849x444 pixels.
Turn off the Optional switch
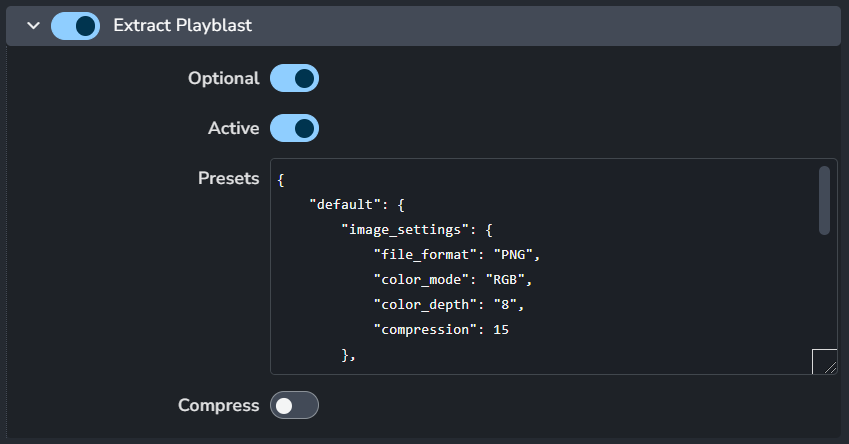(x=294, y=78)
